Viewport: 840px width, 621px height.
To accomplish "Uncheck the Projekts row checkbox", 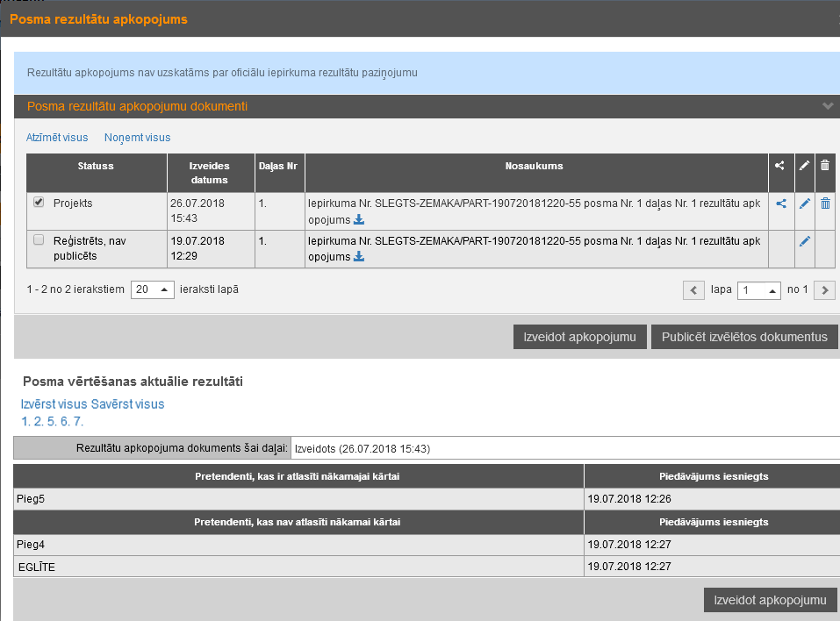I will tap(39, 203).
